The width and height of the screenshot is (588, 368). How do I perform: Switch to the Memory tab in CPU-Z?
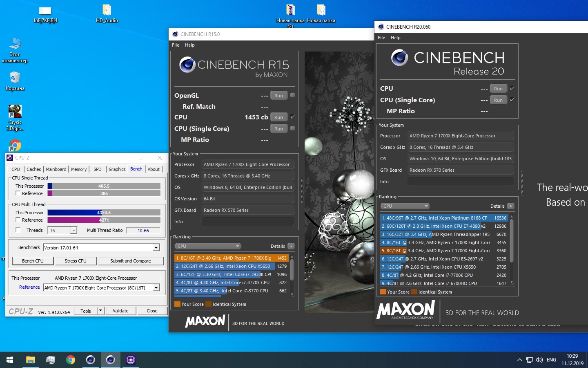tap(79, 169)
